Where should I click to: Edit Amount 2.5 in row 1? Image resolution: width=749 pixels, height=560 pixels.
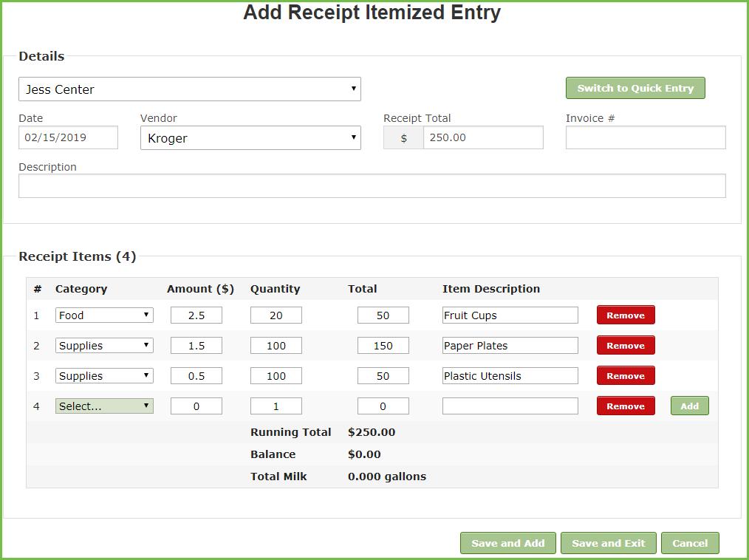pos(196,315)
